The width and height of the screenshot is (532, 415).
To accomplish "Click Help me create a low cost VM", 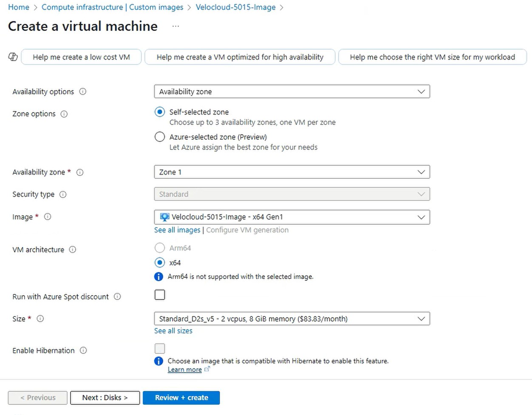I will click(x=81, y=57).
